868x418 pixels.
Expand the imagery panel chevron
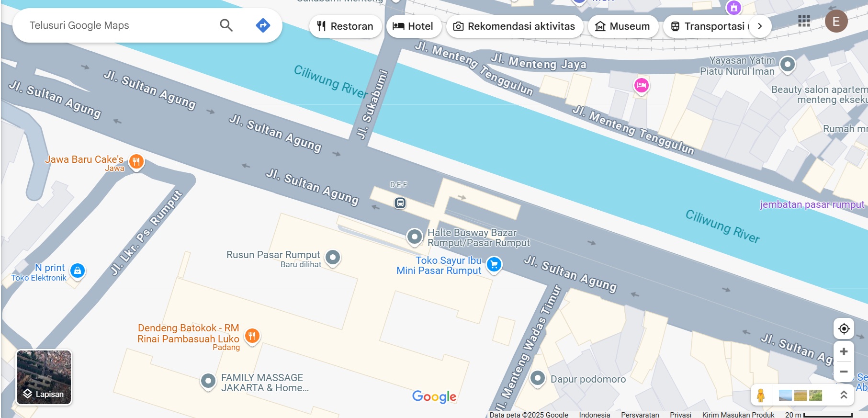[844, 395]
